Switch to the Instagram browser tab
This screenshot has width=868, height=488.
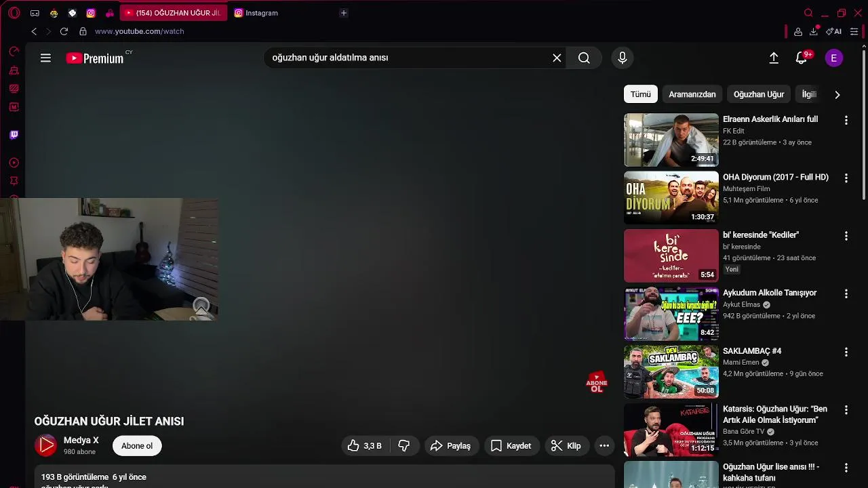(261, 13)
